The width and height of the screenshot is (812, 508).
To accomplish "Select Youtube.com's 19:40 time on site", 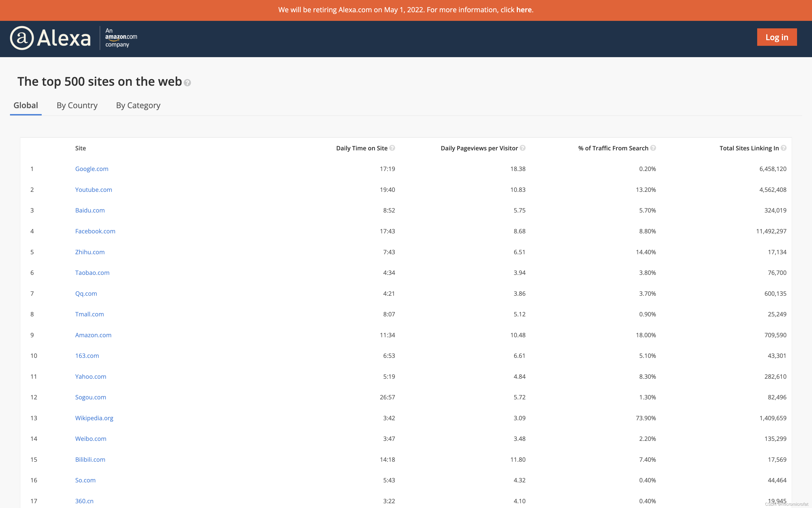I will pyautogui.click(x=387, y=190).
